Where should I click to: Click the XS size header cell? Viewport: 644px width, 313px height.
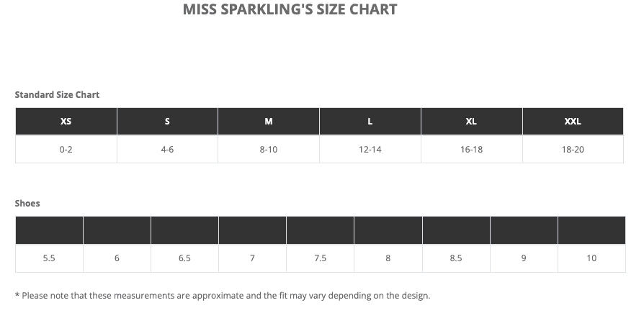pyautogui.click(x=66, y=122)
